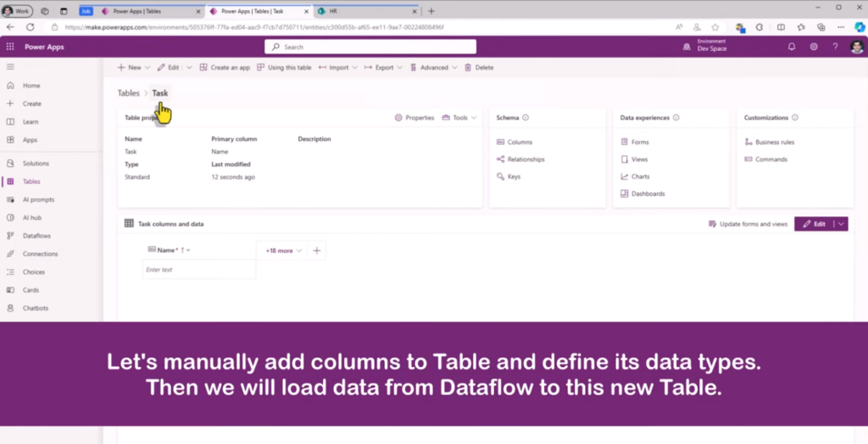Refresh the browser page
The width and height of the screenshot is (868, 444).
click(x=31, y=26)
